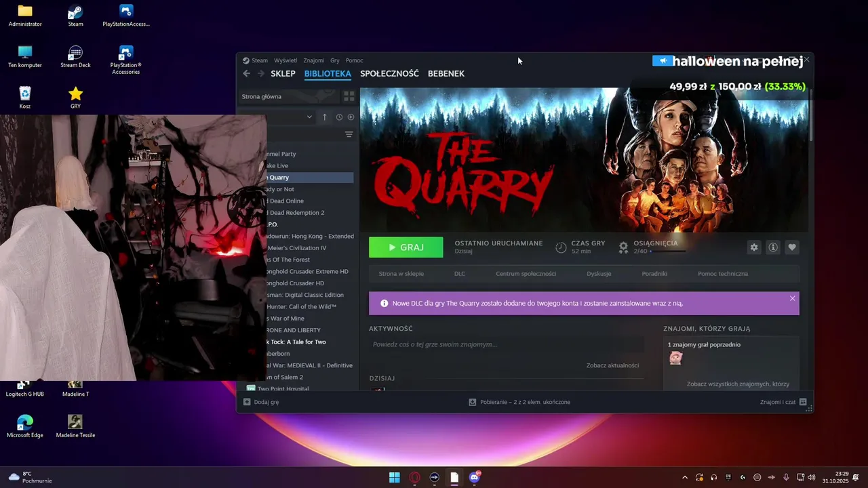This screenshot has width=868, height=488.
Task: Open The Quarry settings gear
Action: pyautogui.click(x=753, y=247)
